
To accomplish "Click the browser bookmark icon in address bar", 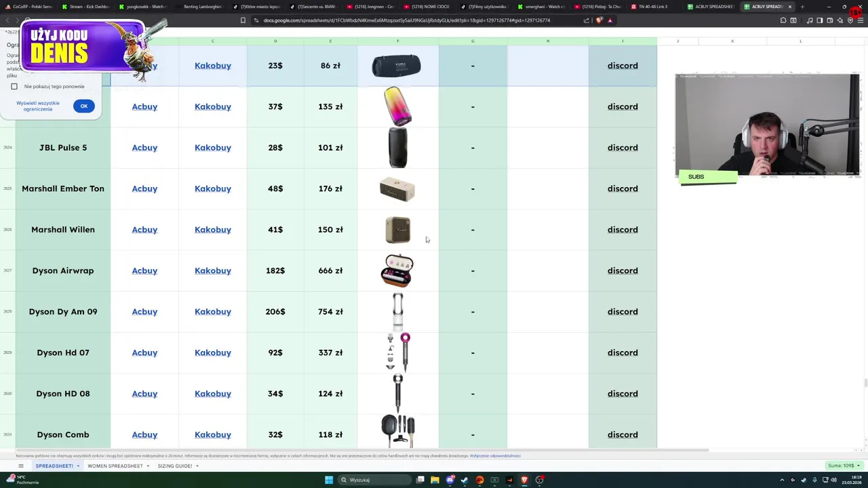I will [243, 20].
